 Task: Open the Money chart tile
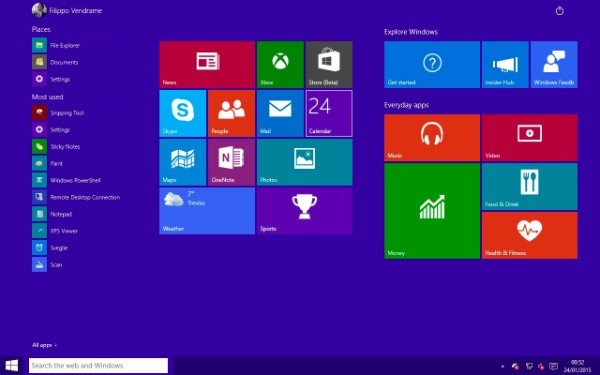pyautogui.click(x=432, y=211)
